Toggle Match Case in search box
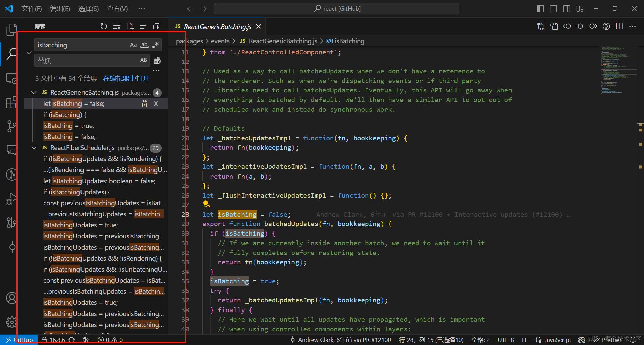The width and height of the screenshot is (644, 345). (133, 45)
